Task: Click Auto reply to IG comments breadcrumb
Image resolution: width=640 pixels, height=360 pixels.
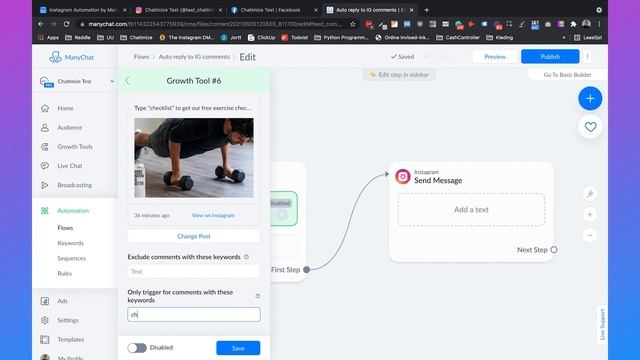Action: click(194, 57)
